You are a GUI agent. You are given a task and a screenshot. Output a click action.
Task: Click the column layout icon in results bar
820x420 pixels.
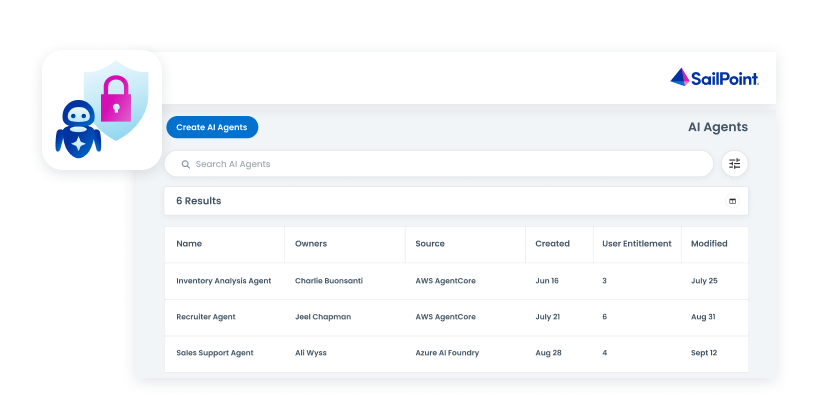click(733, 201)
